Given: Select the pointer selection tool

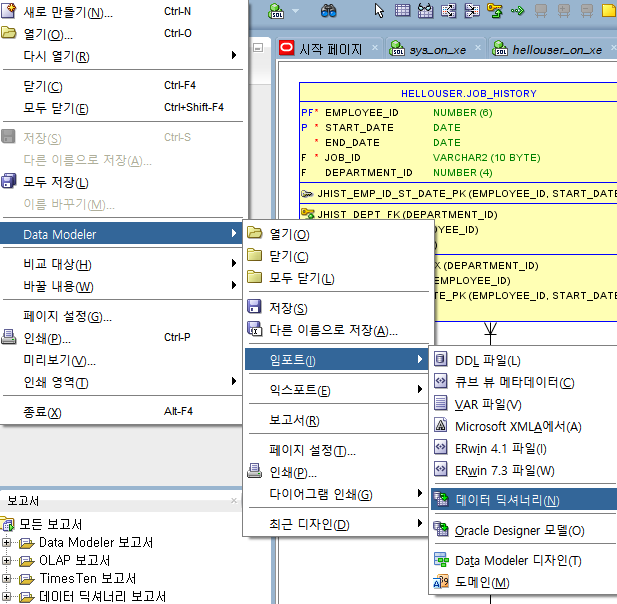Looking at the screenshot, I should click(379, 11).
